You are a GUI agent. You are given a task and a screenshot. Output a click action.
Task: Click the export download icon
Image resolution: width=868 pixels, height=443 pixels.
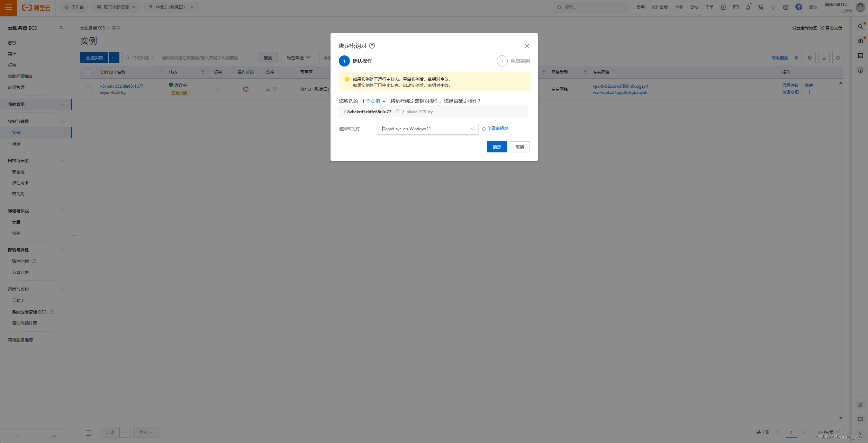click(824, 58)
